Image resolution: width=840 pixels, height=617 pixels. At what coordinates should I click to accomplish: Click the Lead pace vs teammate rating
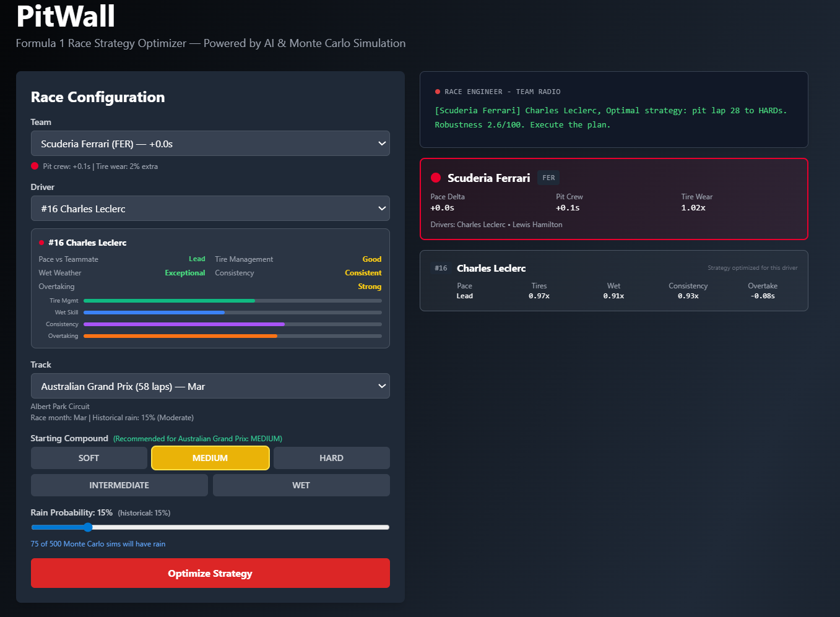pyautogui.click(x=197, y=259)
